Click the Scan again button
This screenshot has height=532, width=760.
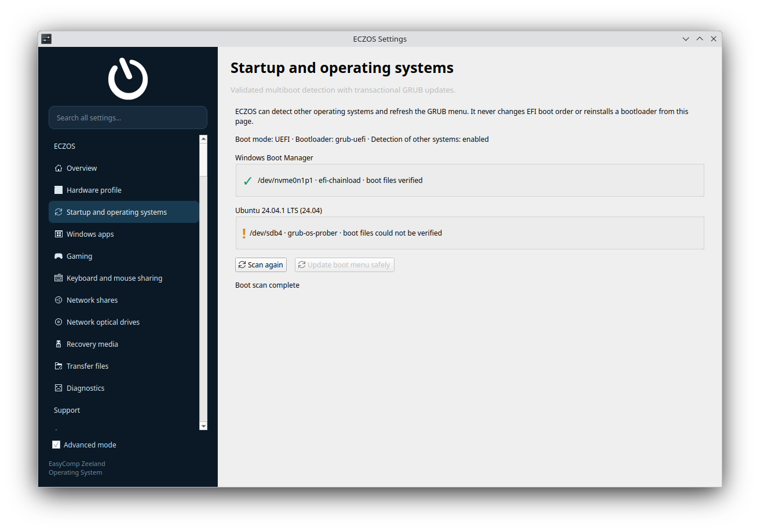[x=261, y=265]
